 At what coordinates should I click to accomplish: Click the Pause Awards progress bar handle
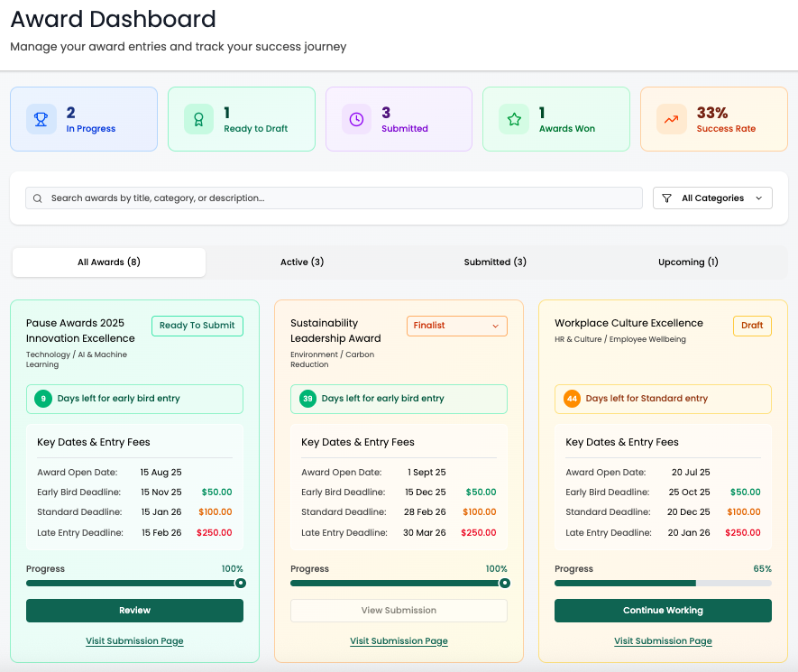(x=241, y=584)
